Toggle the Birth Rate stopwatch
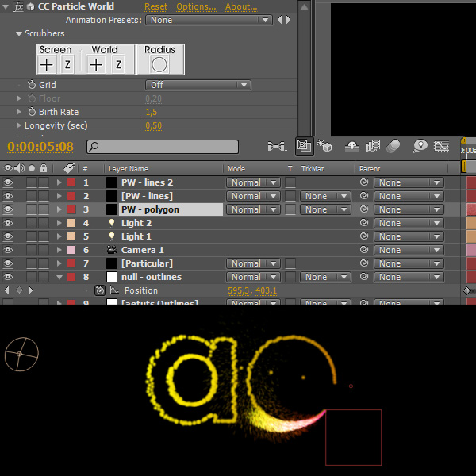The image size is (476, 476). [32, 111]
